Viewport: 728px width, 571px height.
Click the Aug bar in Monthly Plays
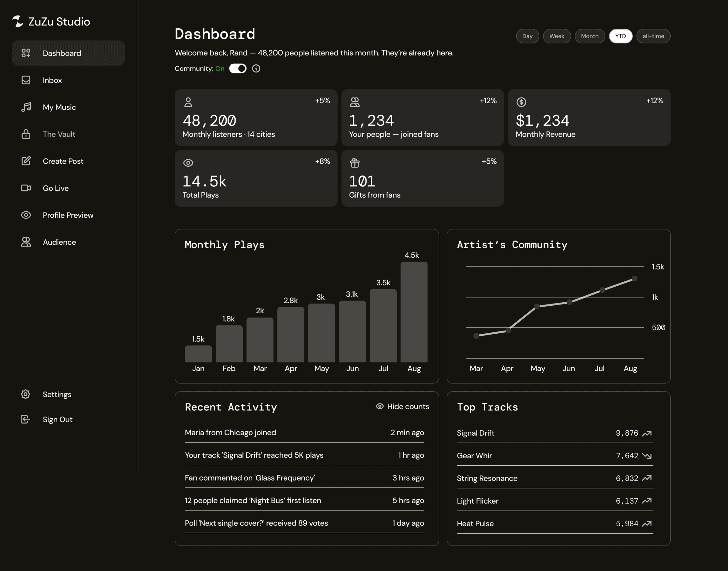click(x=414, y=312)
